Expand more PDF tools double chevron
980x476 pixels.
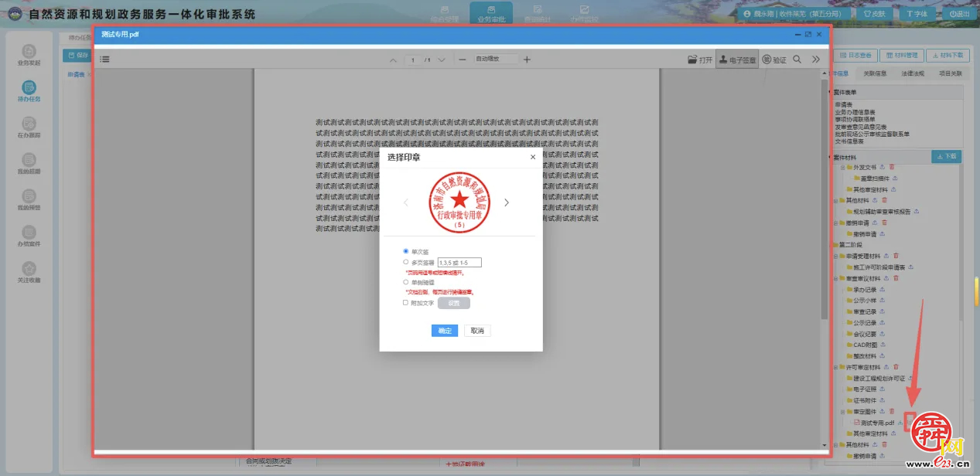815,59
